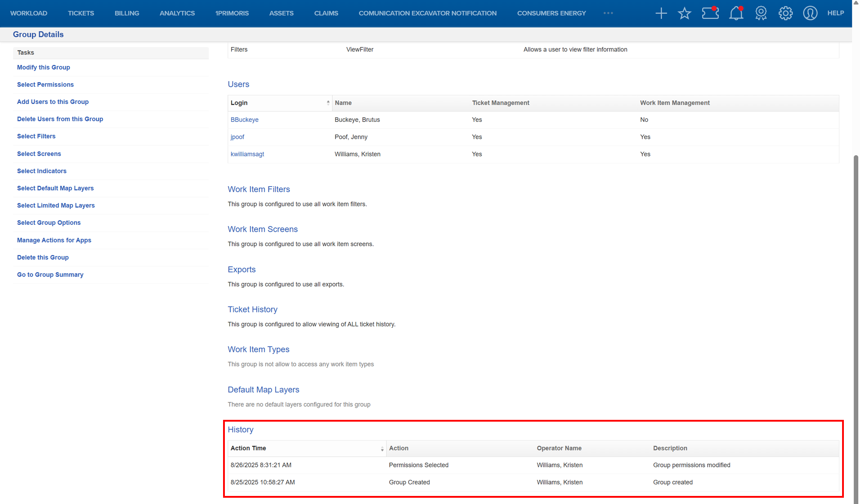The height and width of the screenshot is (504, 860).
Task: Open the TICKETS menu
Action: click(x=81, y=13)
